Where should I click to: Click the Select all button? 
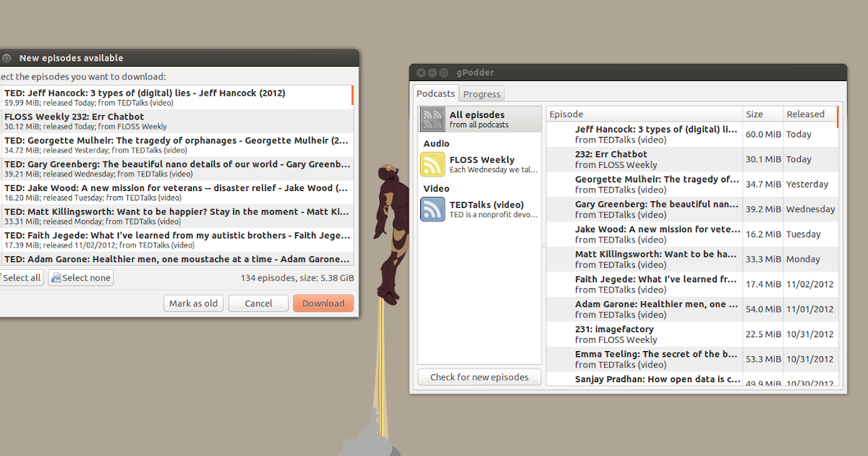[20, 278]
